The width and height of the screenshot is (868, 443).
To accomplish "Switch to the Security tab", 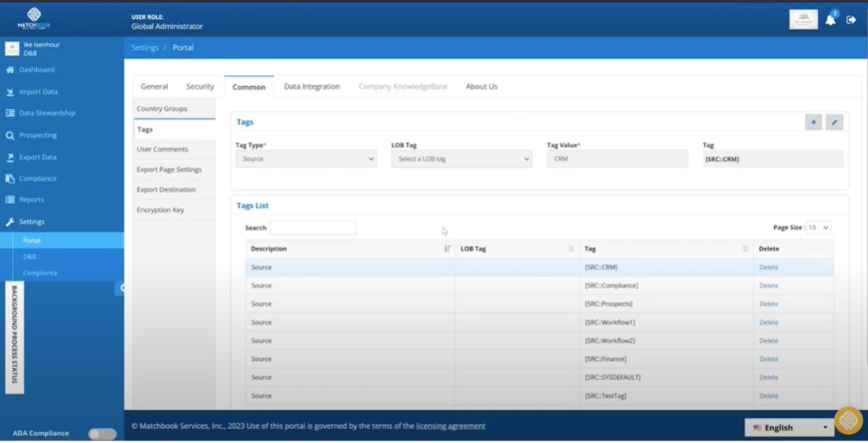I will click(200, 86).
